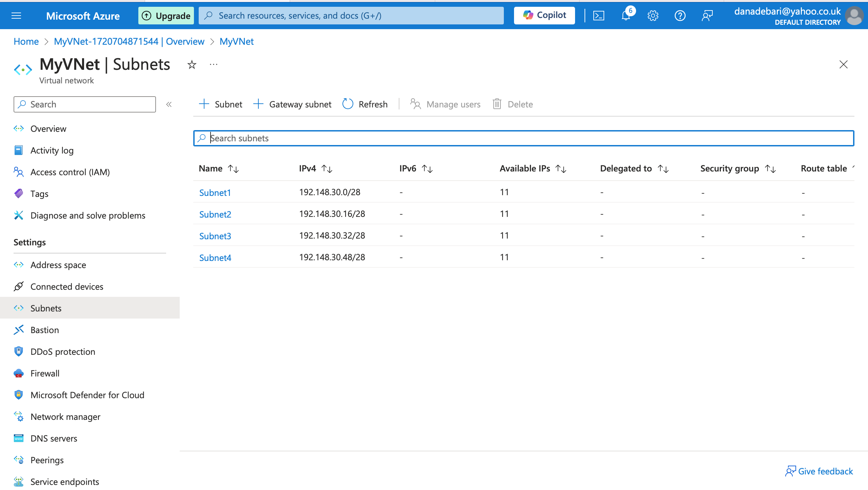The width and height of the screenshot is (868, 490).
Task: Open the Subnet3 link
Action: [215, 236]
